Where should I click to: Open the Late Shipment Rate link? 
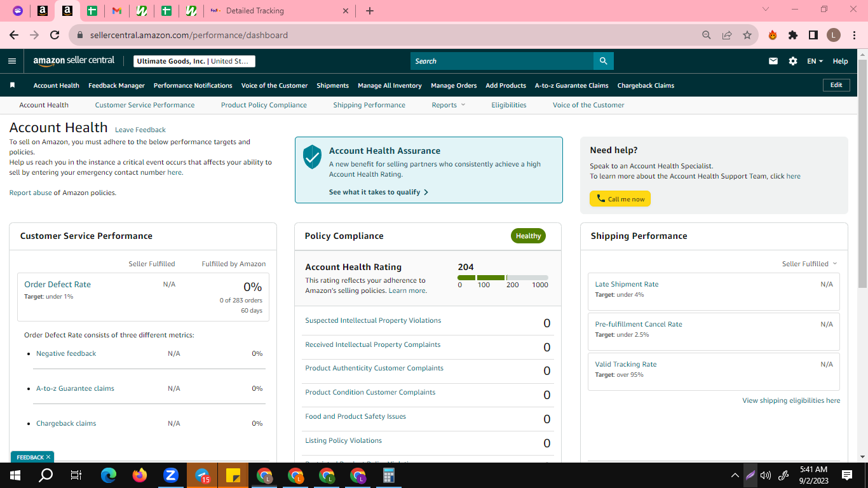pos(627,284)
